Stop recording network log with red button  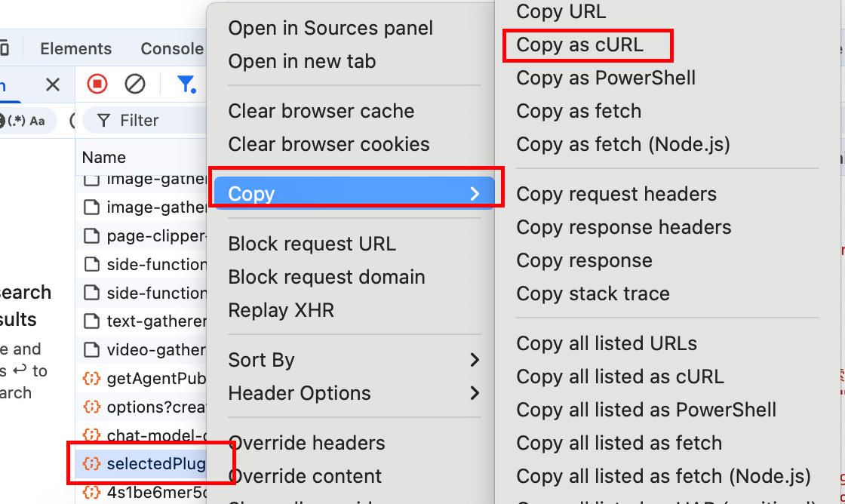[x=97, y=84]
